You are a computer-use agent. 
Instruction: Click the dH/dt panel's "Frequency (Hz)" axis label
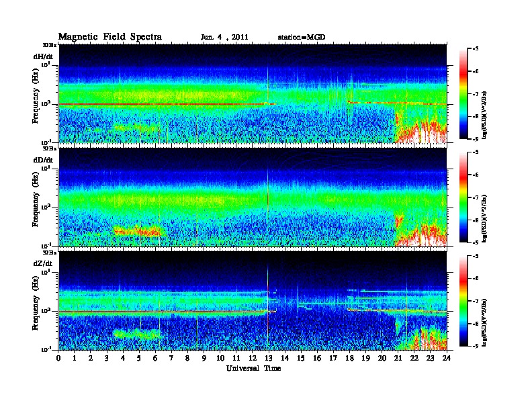click(36, 97)
